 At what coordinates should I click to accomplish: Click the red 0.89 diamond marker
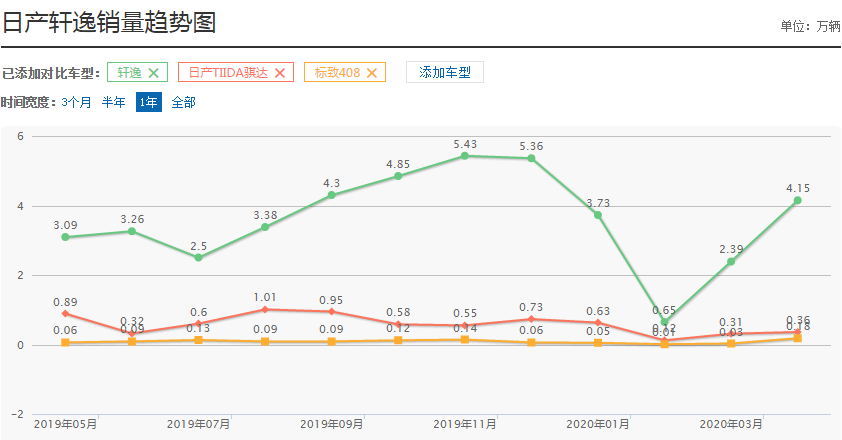[65, 314]
